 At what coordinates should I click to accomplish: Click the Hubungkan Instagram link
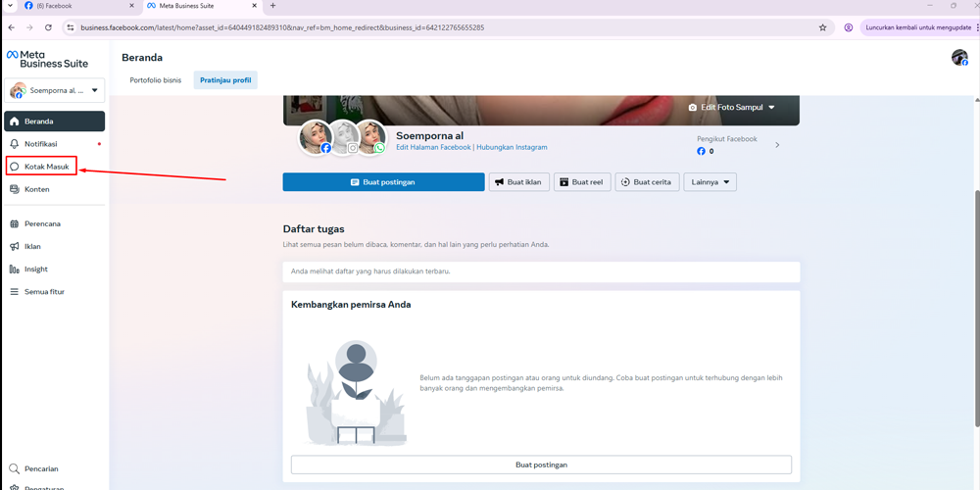coord(512,147)
